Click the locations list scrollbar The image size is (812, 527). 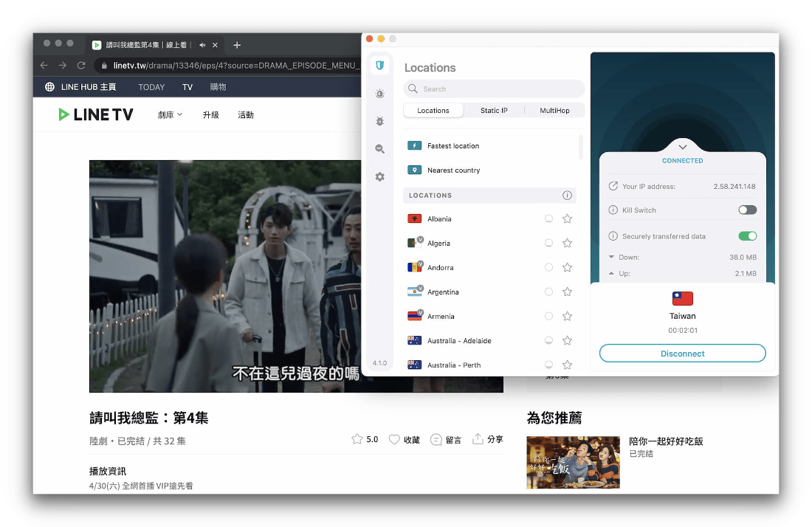(x=580, y=147)
